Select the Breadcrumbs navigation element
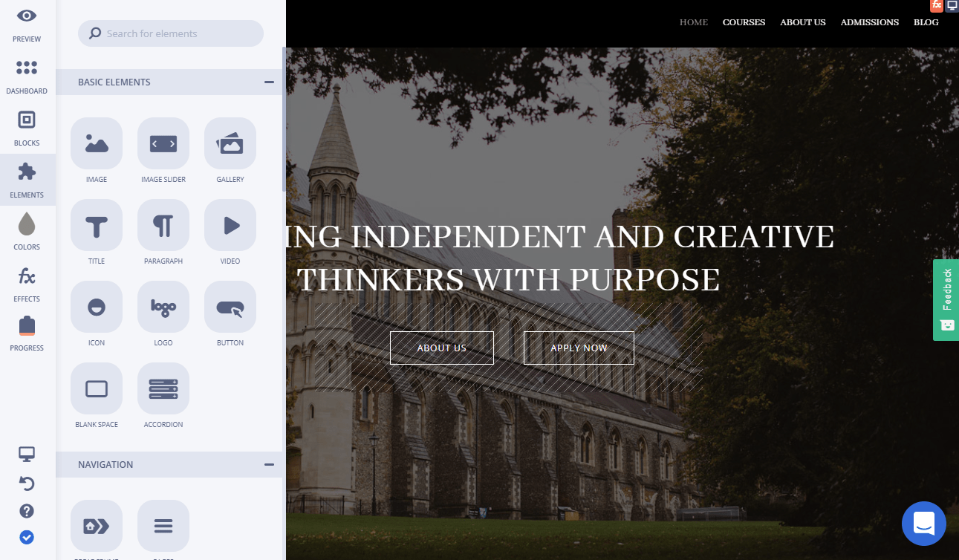This screenshot has height=560, width=959. point(97,526)
